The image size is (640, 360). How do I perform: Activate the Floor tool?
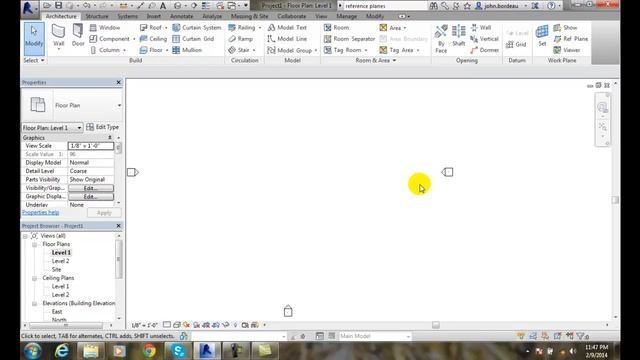[153, 50]
